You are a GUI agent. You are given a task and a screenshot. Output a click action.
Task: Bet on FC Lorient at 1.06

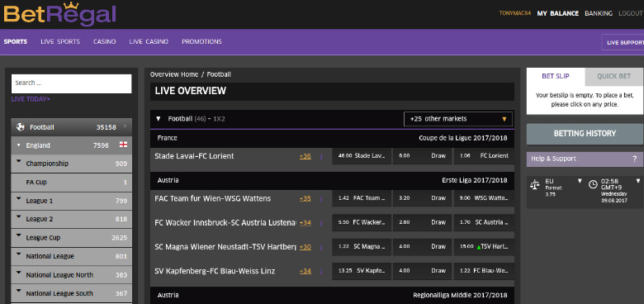[x=484, y=156]
